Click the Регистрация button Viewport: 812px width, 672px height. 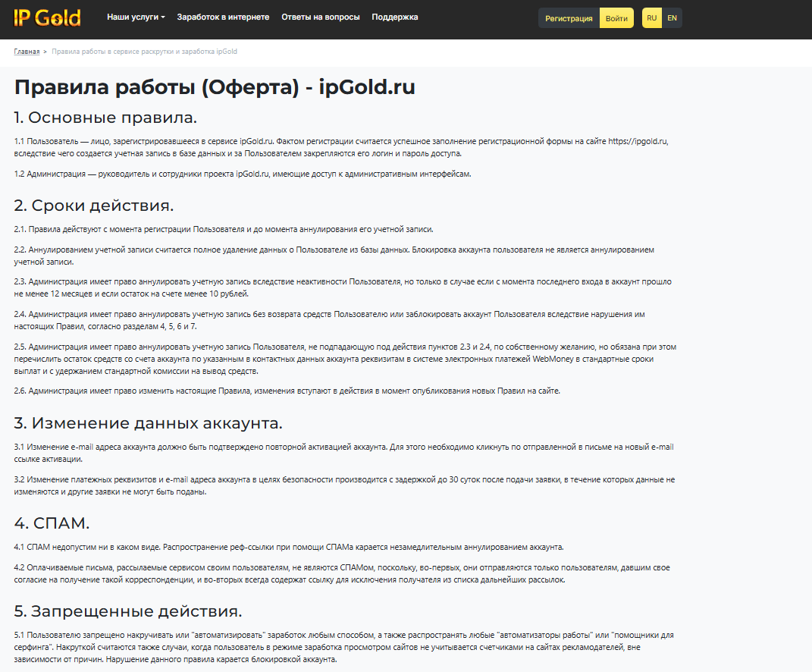(569, 18)
